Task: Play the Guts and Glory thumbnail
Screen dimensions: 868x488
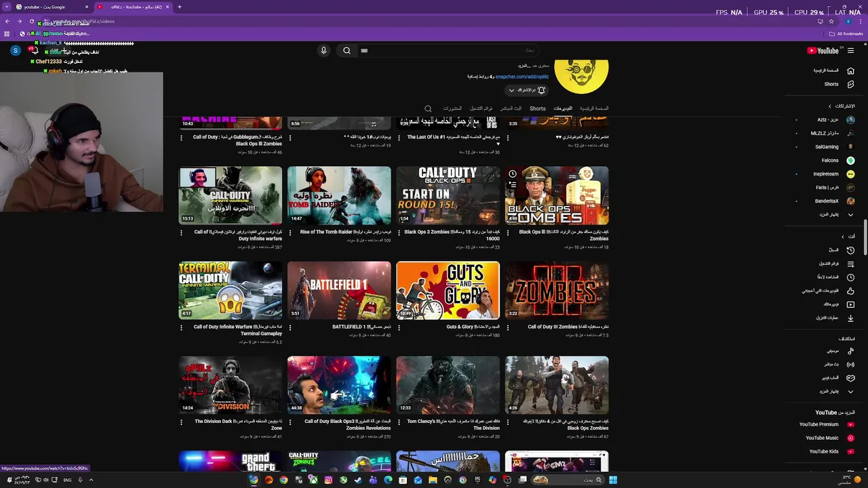Action: (x=448, y=290)
